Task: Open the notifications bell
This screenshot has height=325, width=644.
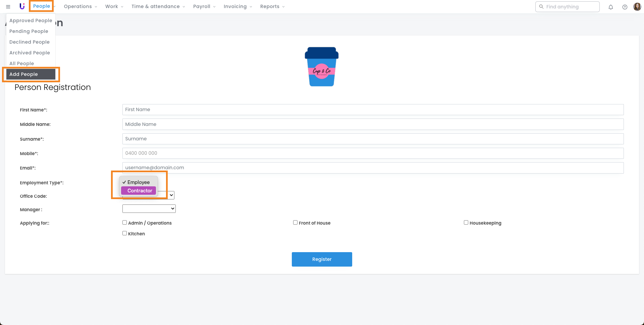Action: [611, 7]
